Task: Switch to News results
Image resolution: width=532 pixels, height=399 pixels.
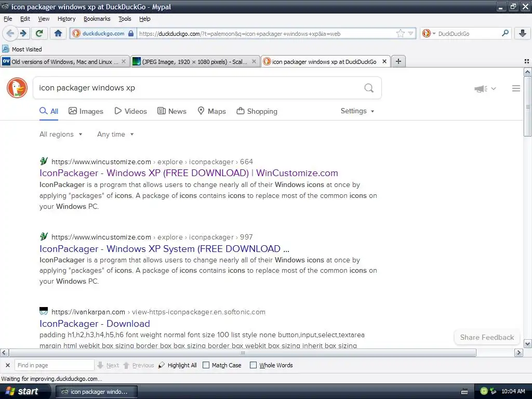Action: [x=171, y=111]
